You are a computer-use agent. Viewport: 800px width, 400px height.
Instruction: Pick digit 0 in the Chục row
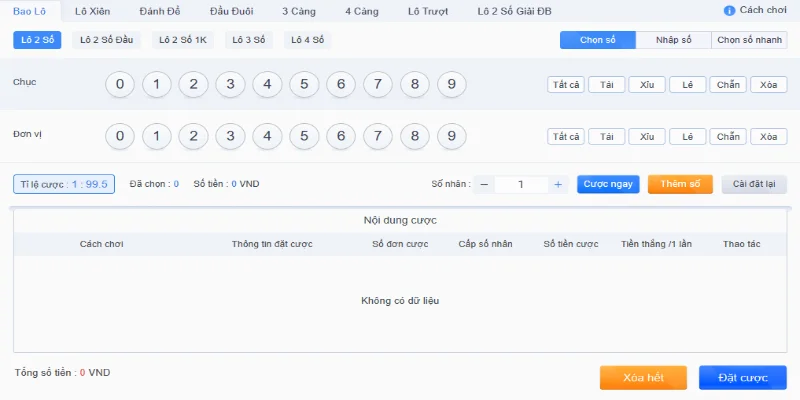click(x=119, y=84)
